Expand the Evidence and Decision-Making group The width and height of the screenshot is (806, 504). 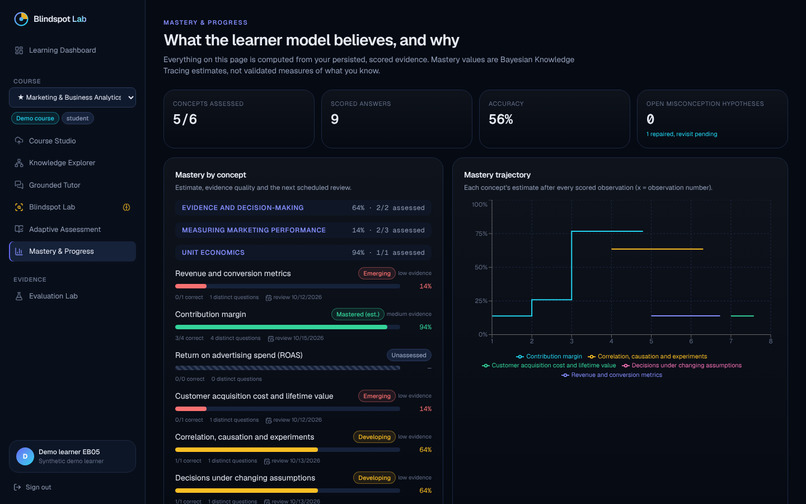(x=303, y=208)
